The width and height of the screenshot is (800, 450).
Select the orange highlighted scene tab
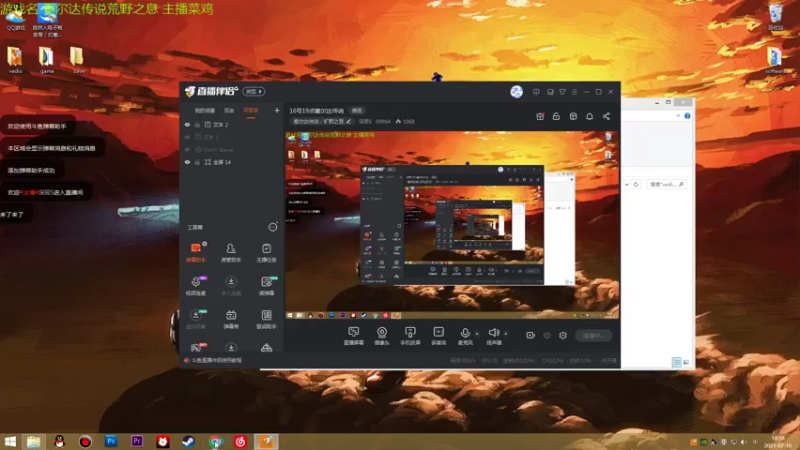251,110
